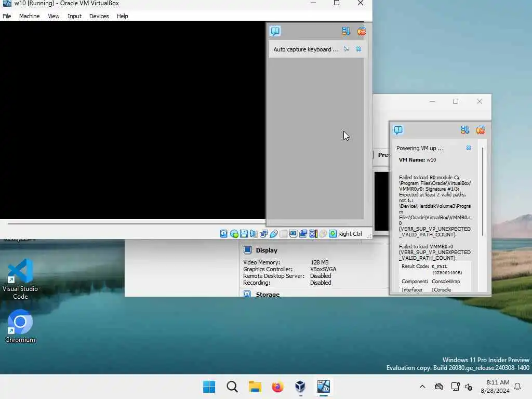
Task: Click the muted volume tray icon
Action: point(469,387)
